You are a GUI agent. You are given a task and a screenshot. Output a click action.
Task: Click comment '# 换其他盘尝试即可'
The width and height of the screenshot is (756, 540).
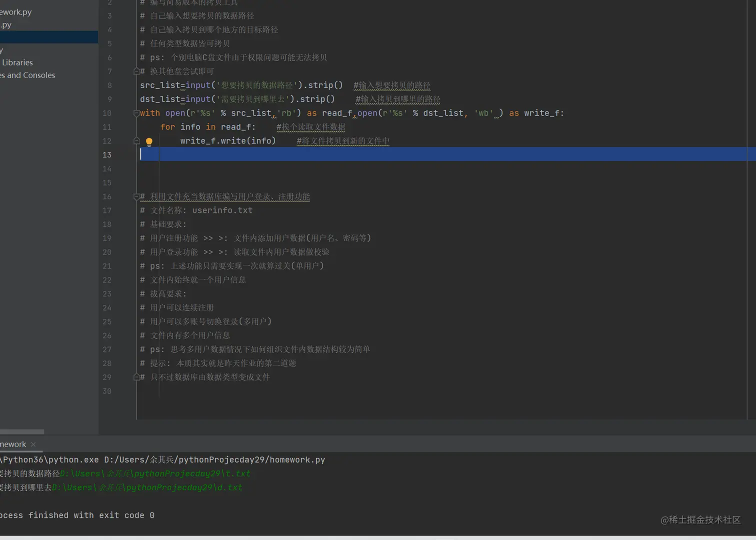click(x=177, y=71)
